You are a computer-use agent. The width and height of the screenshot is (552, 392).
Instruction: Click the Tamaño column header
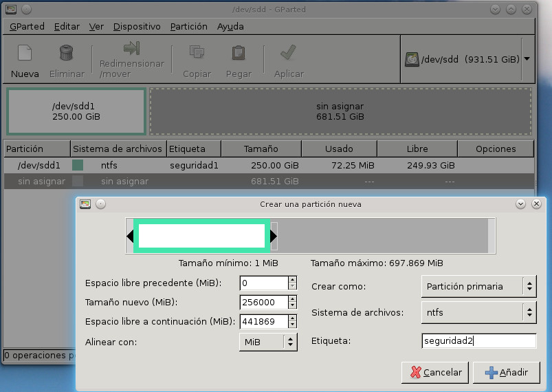coord(261,149)
